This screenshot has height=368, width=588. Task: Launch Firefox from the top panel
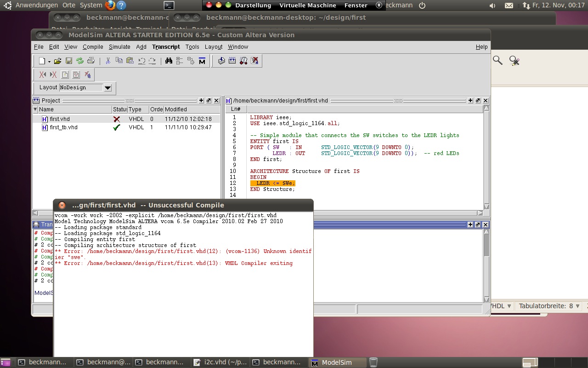110,5
